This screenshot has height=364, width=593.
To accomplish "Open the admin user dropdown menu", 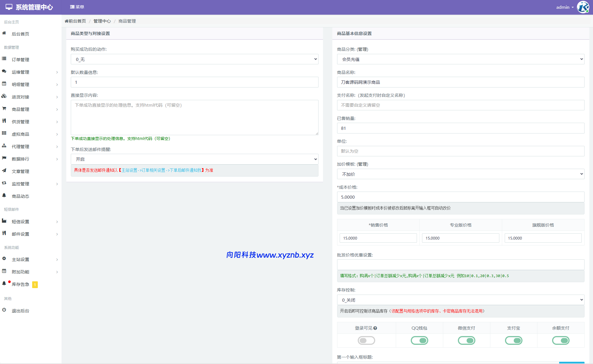I will pos(565,7).
